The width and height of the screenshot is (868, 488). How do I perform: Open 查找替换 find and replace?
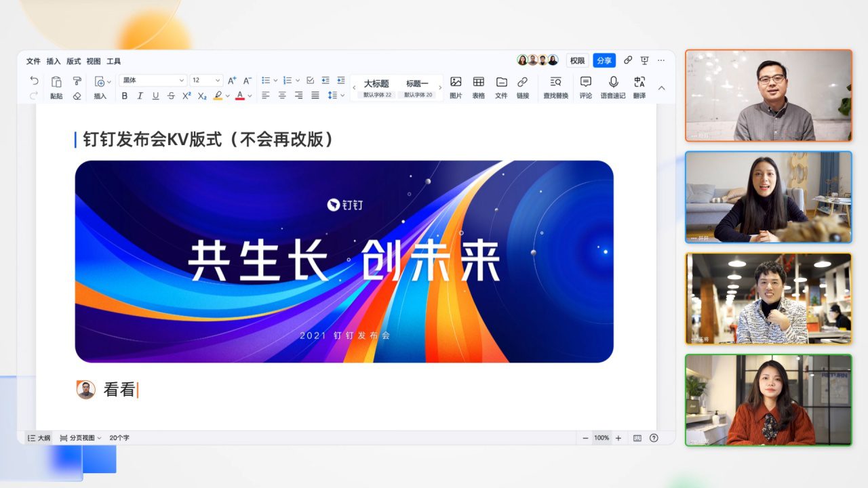click(555, 86)
